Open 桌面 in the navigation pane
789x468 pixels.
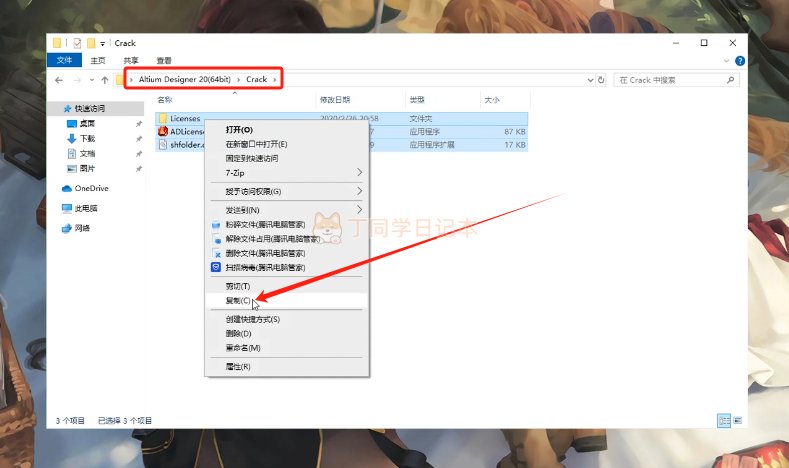pyautogui.click(x=87, y=123)
